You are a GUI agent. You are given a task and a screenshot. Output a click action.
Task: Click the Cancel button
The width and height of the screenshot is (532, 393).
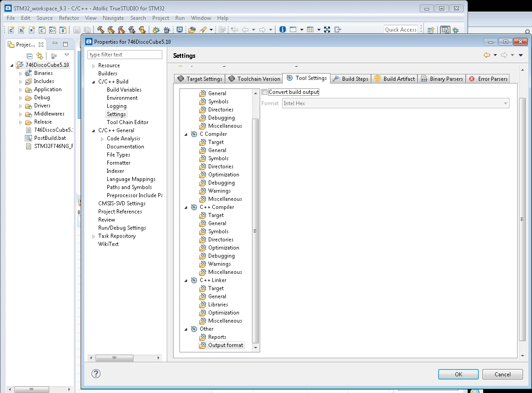point(503,375)
